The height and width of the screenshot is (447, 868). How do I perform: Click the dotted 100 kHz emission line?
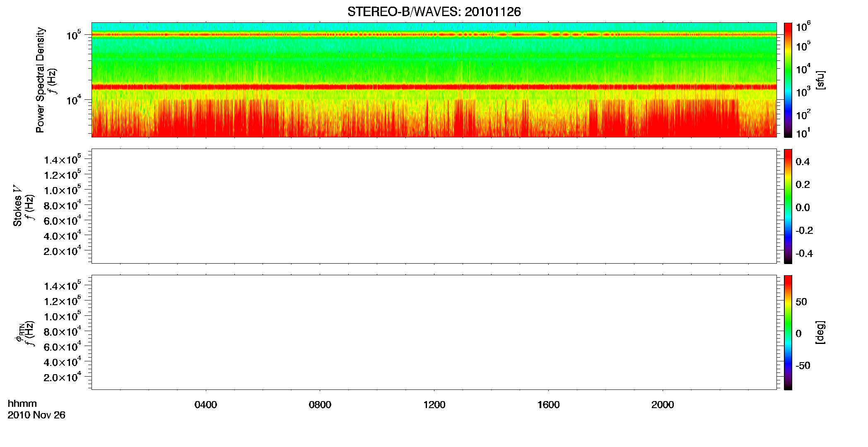click(434, 34)
